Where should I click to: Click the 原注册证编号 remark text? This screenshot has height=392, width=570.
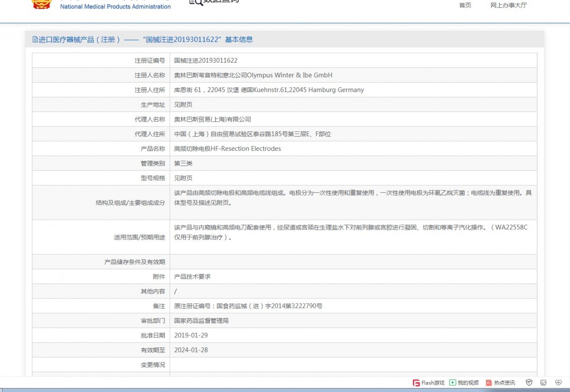click(248, 306)
